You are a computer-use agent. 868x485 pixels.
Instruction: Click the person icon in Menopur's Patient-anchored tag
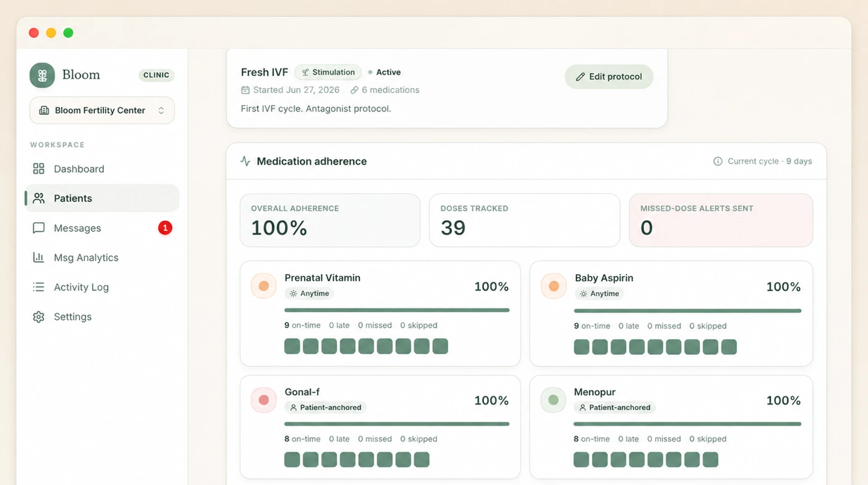coord(583,408)
